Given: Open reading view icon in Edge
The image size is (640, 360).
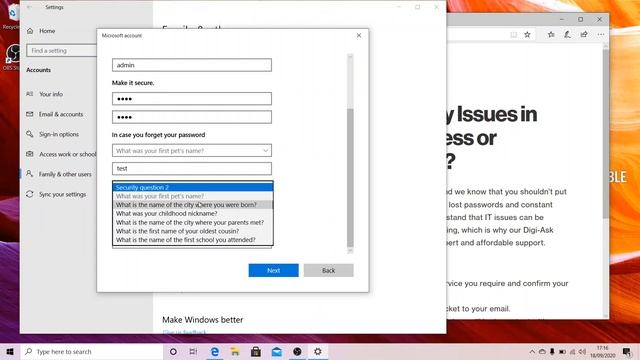Looking at the screenshot, I should pyautogui.click(x=513, y=35).
